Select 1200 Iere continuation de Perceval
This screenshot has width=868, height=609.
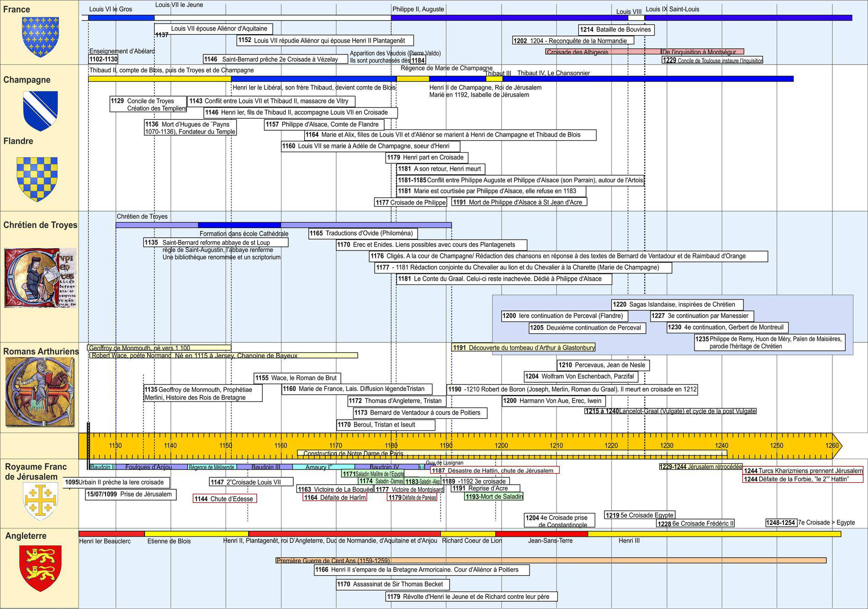[565, 316]
